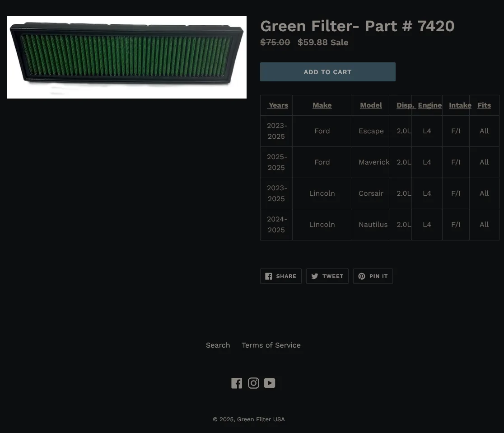Click the Facebook logo on Share button
Viewport: 504px width, 433px height.
[x=269, y=276]
